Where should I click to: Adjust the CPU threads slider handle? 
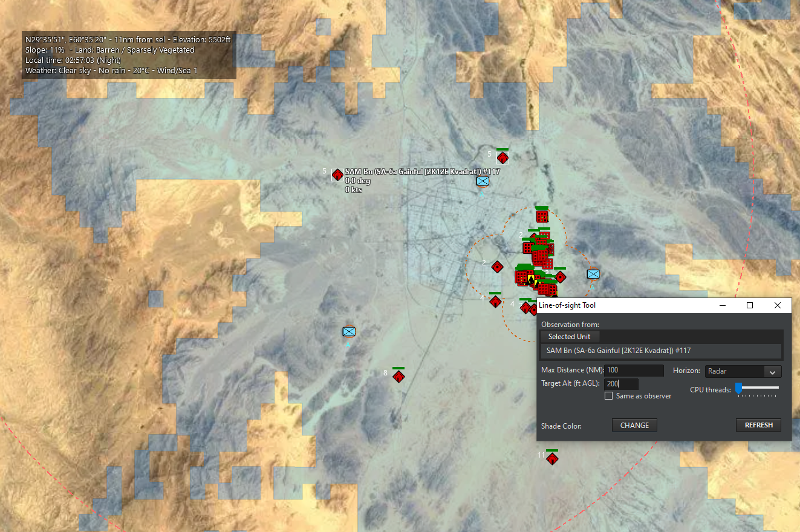tap(738, 388)
